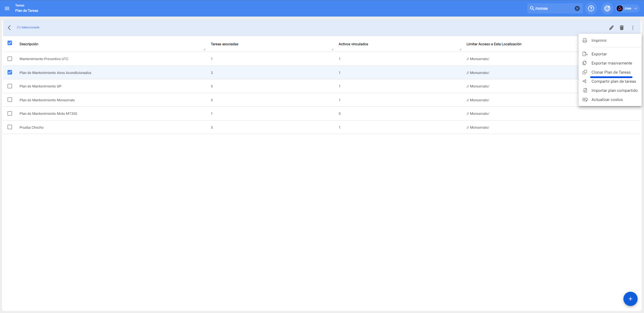Click the back arrow in selection bar

(x=9, y=28)
